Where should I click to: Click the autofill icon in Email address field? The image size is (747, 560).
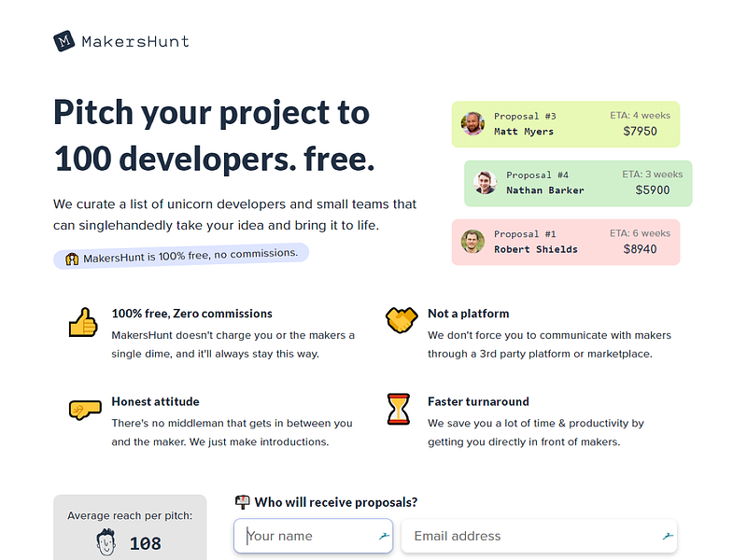click(x=668, y=536)
